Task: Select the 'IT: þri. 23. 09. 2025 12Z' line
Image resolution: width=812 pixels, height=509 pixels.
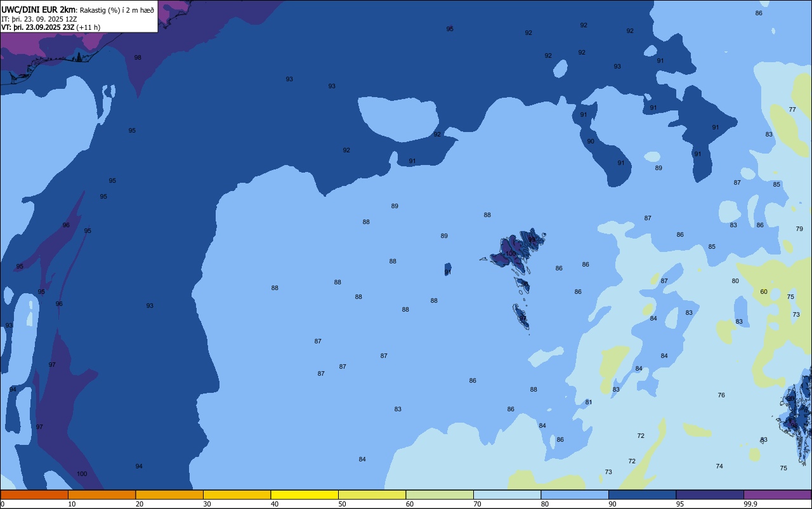Action: 39,18
